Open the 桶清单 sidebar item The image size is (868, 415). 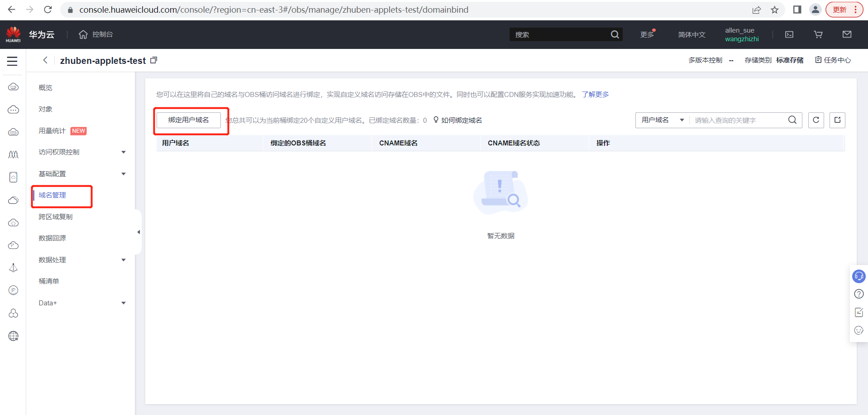click(x=49, y=281)
